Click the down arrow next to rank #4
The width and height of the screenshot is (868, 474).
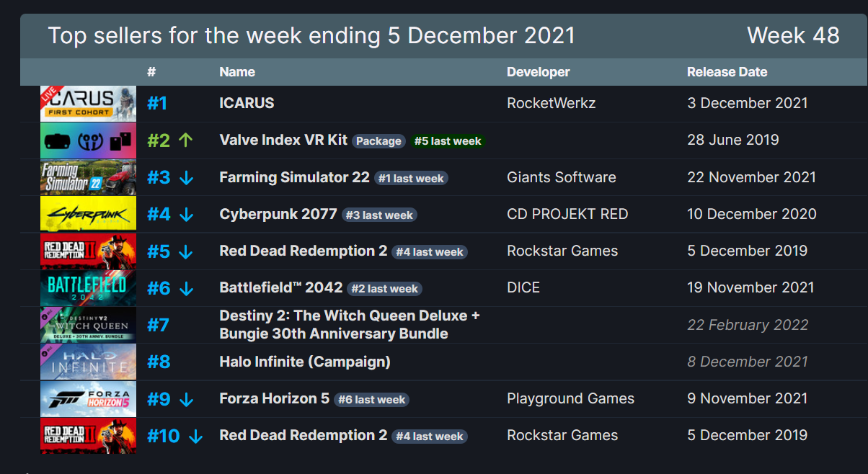coord(186,215)
